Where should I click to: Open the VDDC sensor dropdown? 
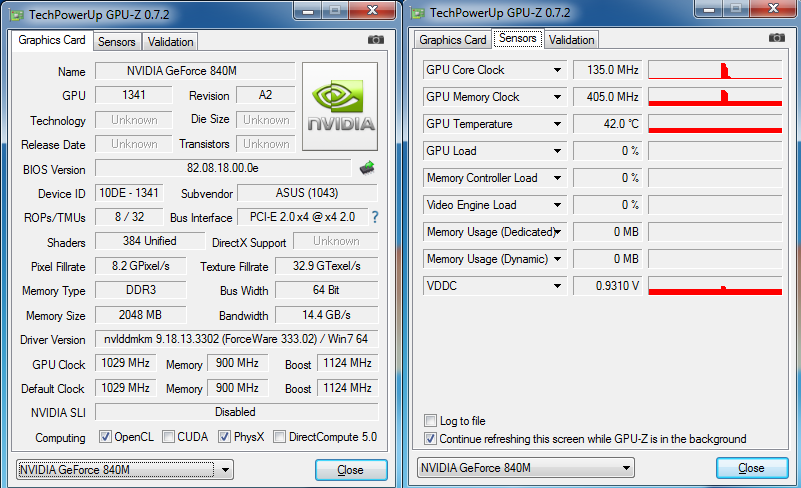tap(557, 286)
